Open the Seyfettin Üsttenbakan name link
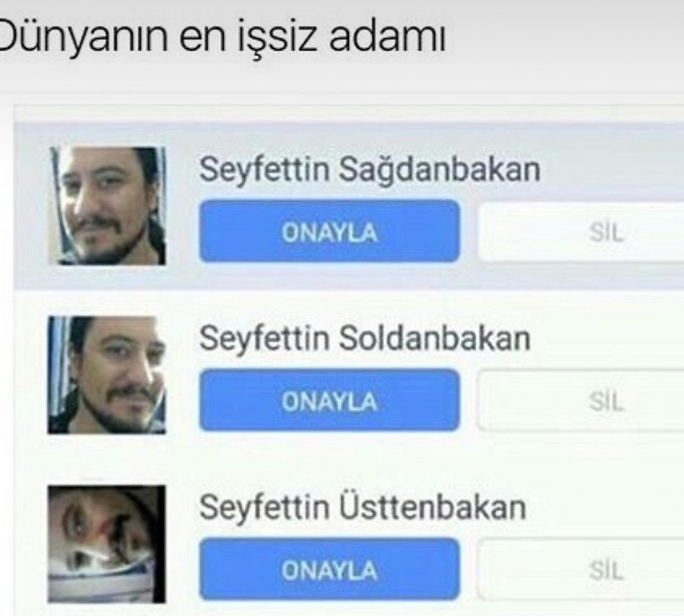Image resolution: width=684 pixels, height=616 pixels. 363,507
